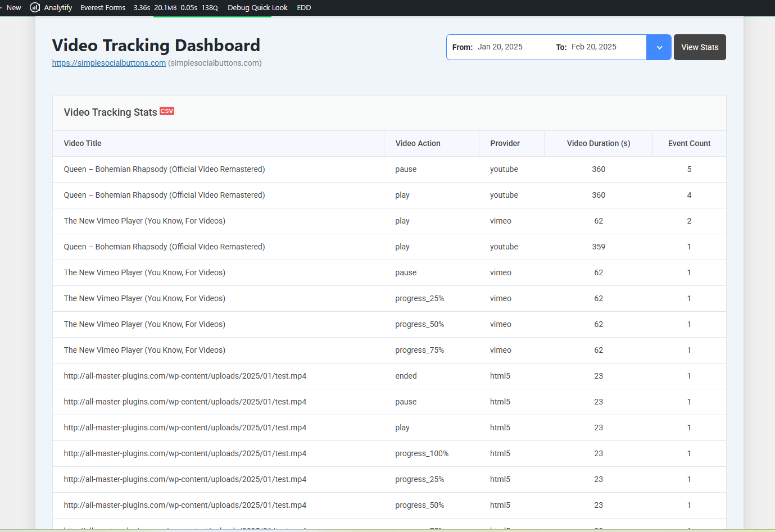Screen dimensions: 775x532
Task: Expand the date range dropdown chevron
Action: [659, 47]
